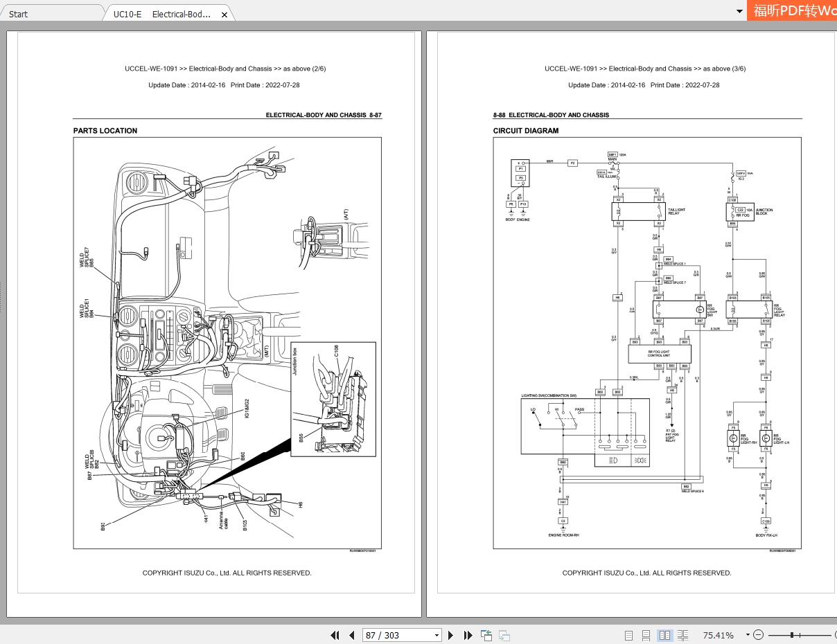Toggle single page layout mode
The image size is (837, 644).
click(x=628, y=635)
